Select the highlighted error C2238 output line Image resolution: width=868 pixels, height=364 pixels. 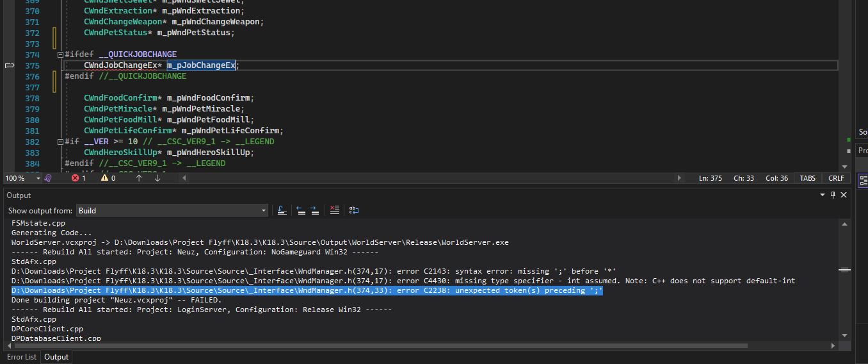307,290
